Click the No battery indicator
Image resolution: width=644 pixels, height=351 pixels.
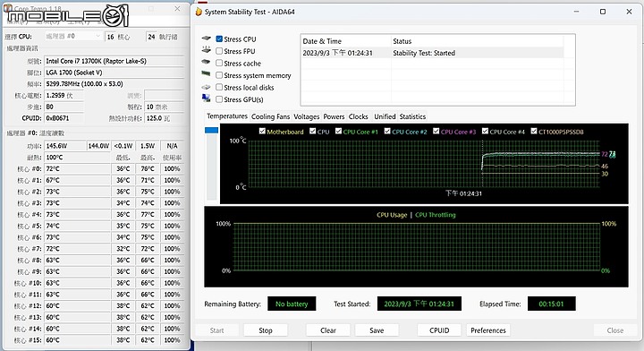292,304
